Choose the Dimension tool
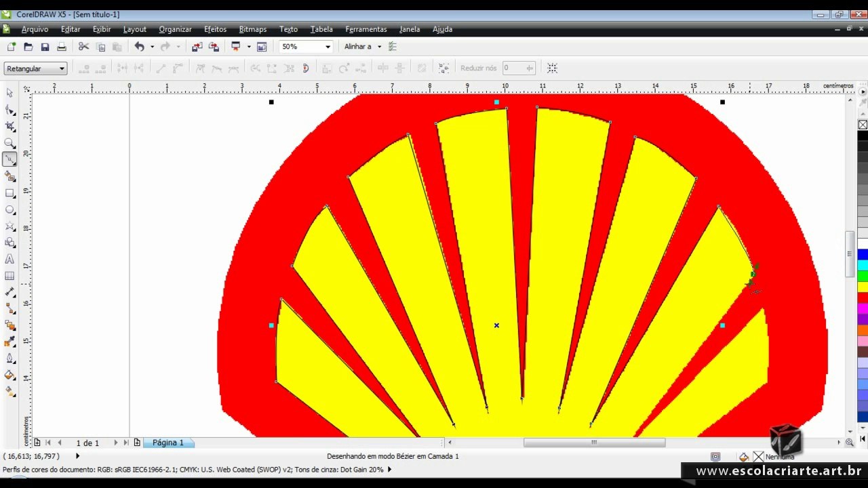868x488 pixels. [9, 292]
